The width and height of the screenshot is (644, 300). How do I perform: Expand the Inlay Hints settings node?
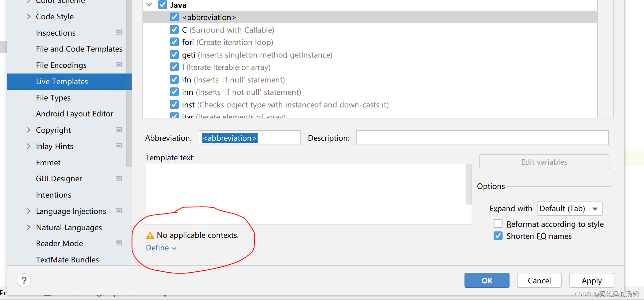[x=29, y=146]
